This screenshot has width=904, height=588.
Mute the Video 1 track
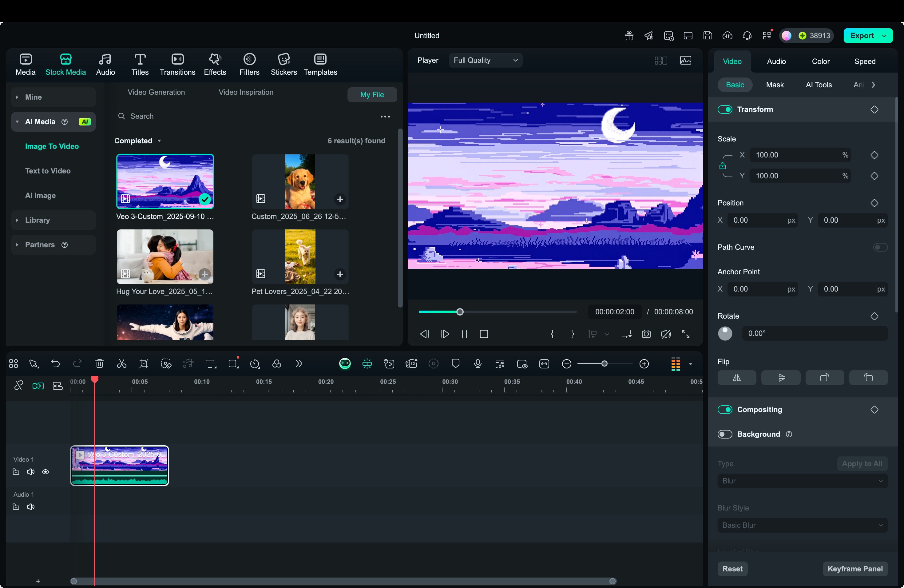click(x=31, y=472)
